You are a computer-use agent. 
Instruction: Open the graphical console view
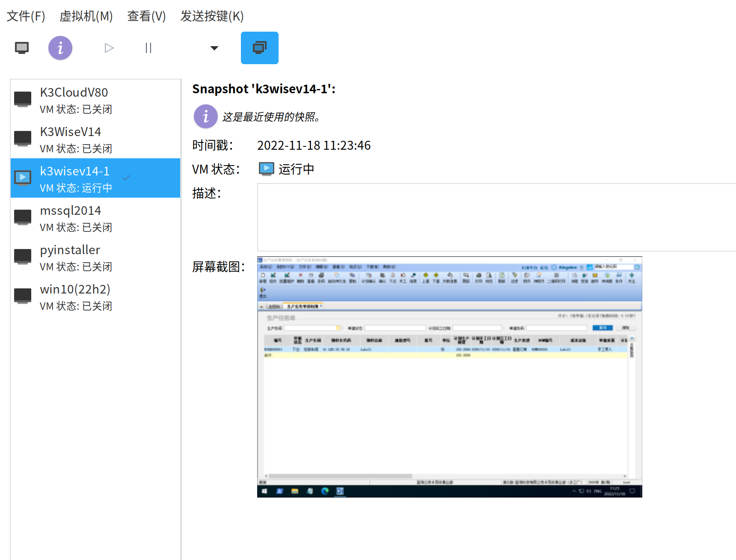tap(21, 47)
